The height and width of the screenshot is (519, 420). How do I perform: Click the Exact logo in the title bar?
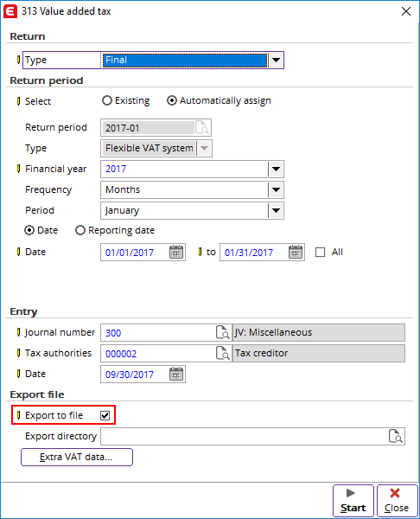[x=10, y=11]
